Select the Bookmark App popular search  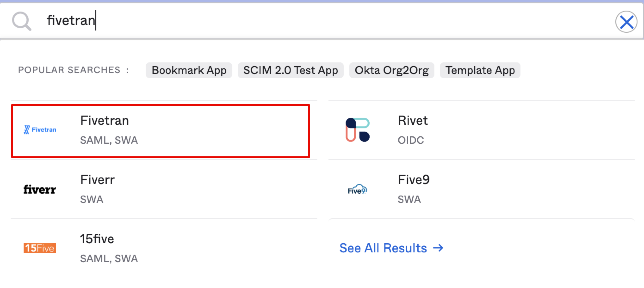tap(189, 70)
